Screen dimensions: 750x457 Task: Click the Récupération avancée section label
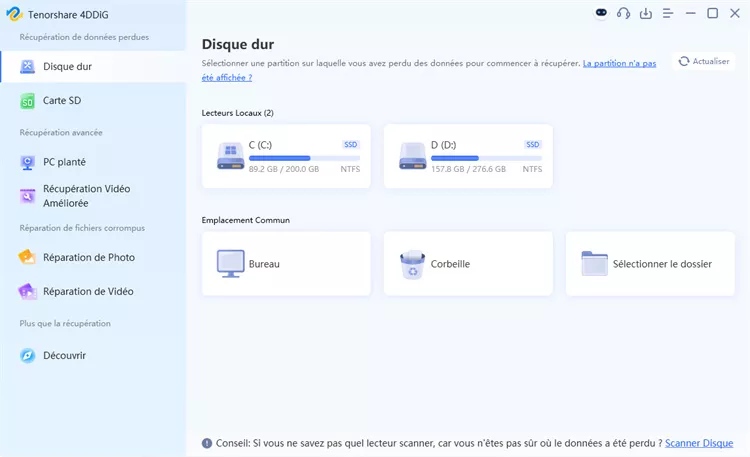coord(61,133)
